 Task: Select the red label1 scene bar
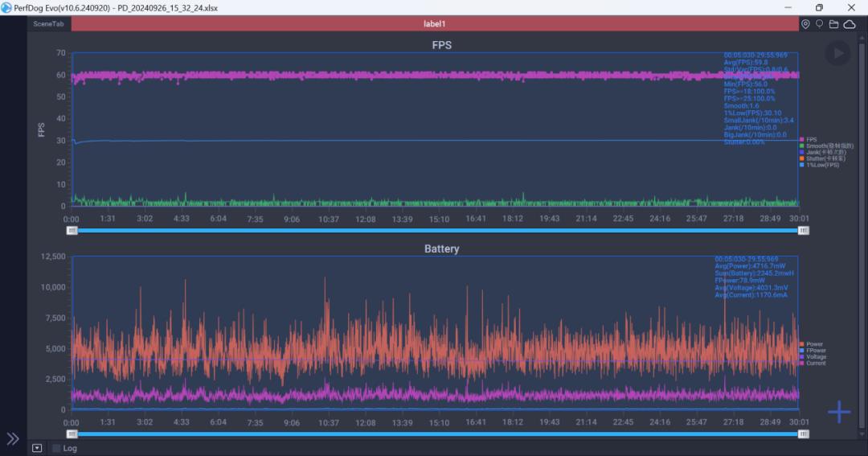[434, 24]
